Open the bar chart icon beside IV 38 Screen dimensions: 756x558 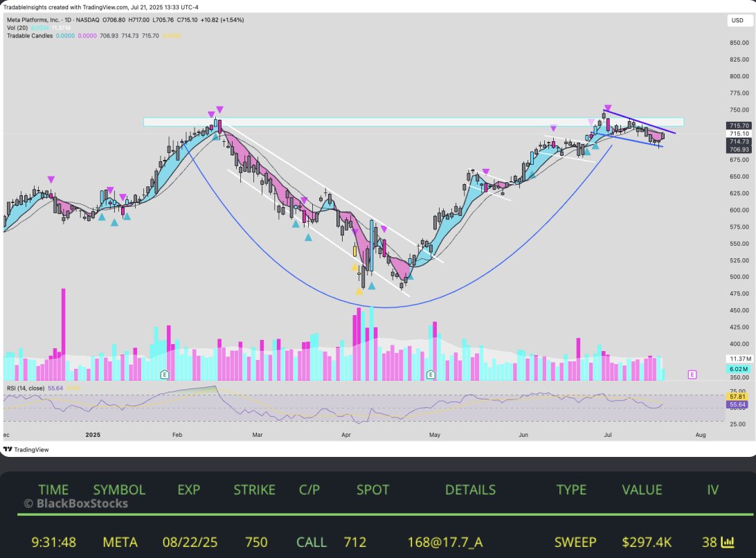727,542
